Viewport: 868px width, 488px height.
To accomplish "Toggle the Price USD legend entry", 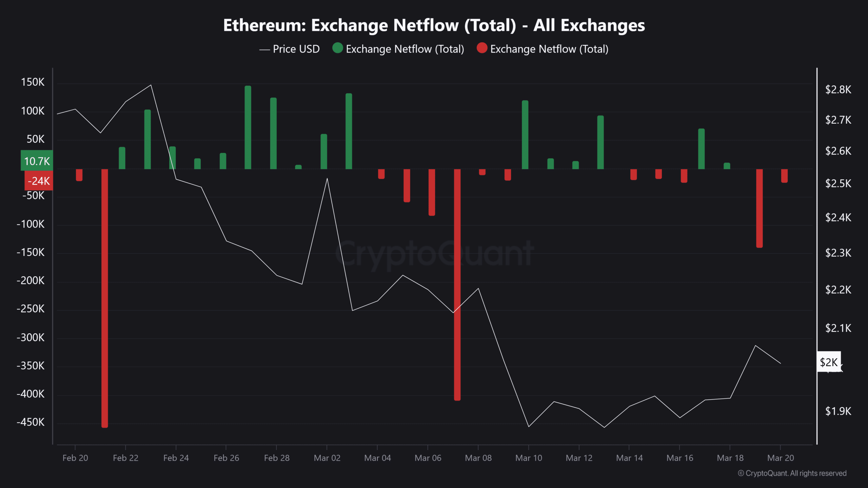I will (290, 49).
